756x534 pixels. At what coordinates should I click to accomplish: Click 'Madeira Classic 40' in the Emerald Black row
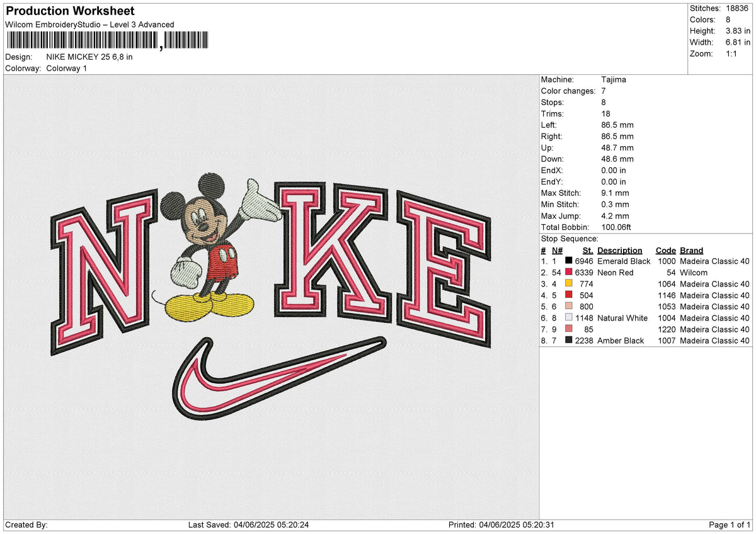[715, 261]
